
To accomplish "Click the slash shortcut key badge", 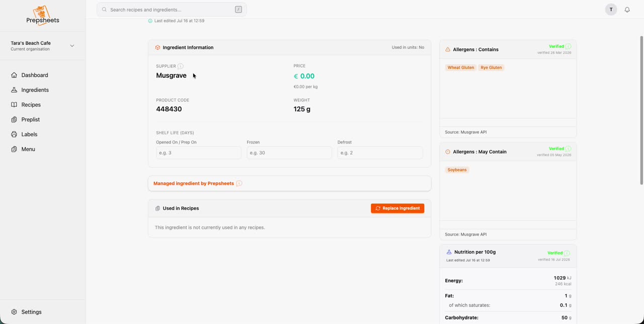I will [x=238, y=10].
